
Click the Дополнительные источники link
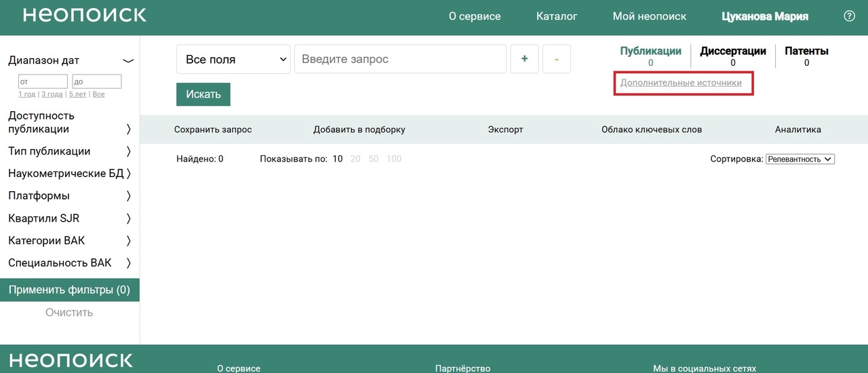tap(681, 83)
